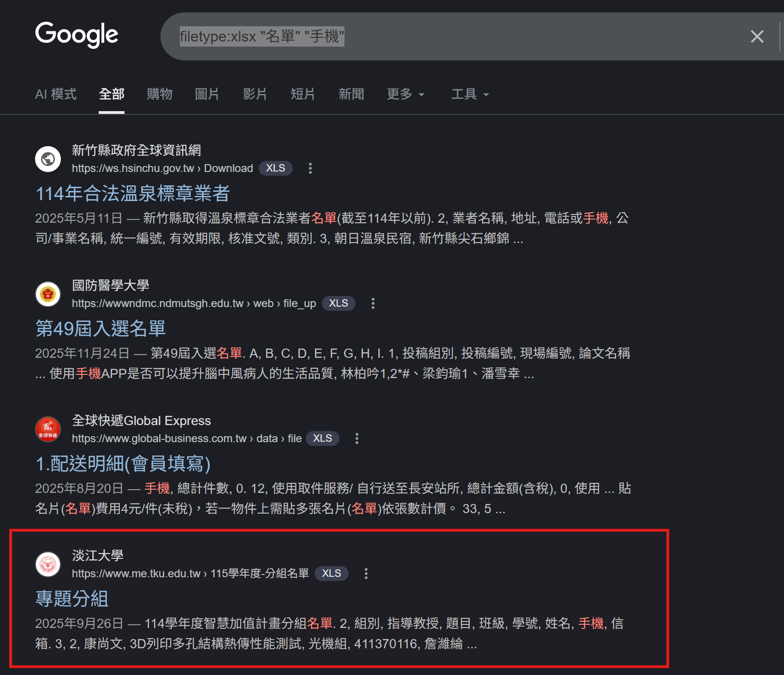Click the Google logo

(x=77, y=35)
